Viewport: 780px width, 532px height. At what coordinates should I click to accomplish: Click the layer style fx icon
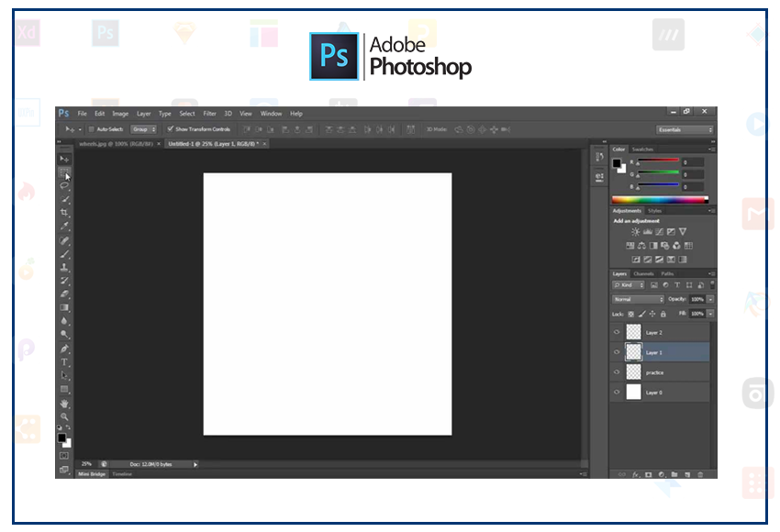coord(636,475)
